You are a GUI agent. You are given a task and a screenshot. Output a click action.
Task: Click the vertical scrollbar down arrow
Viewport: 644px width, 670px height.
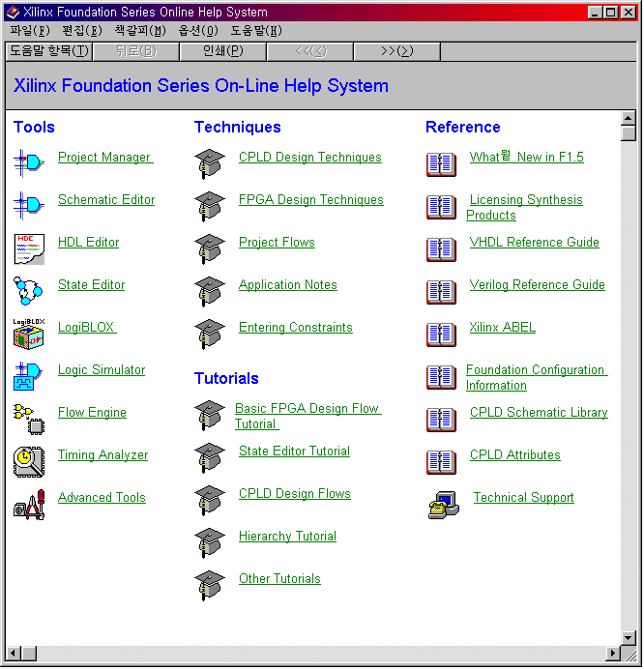click(x=629, y=639)
